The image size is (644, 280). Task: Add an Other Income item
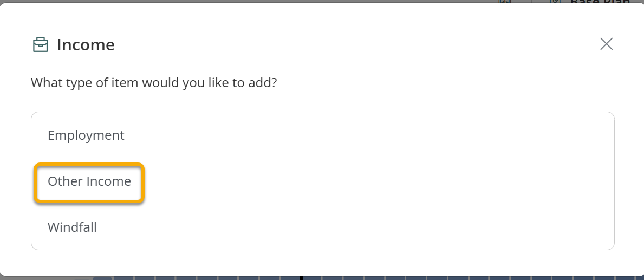click(x=89, y=181)
